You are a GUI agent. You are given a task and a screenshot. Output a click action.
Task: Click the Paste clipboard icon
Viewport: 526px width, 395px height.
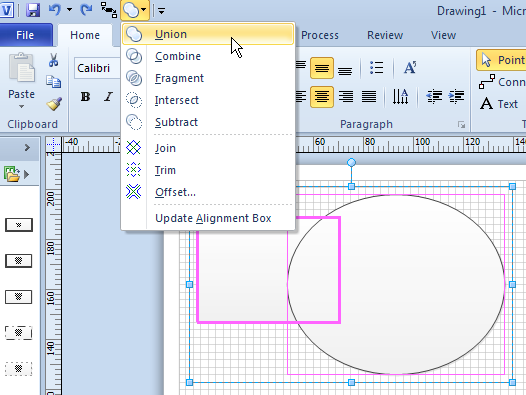[x=21, y=68]
